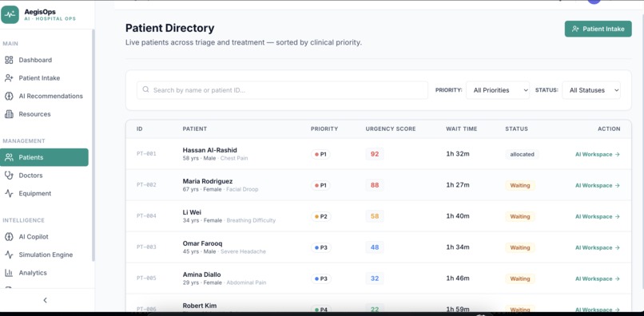Viewport: 644px width, 316px height.
Task: Click patient ID PT-001
Action: tap(146, 154)
